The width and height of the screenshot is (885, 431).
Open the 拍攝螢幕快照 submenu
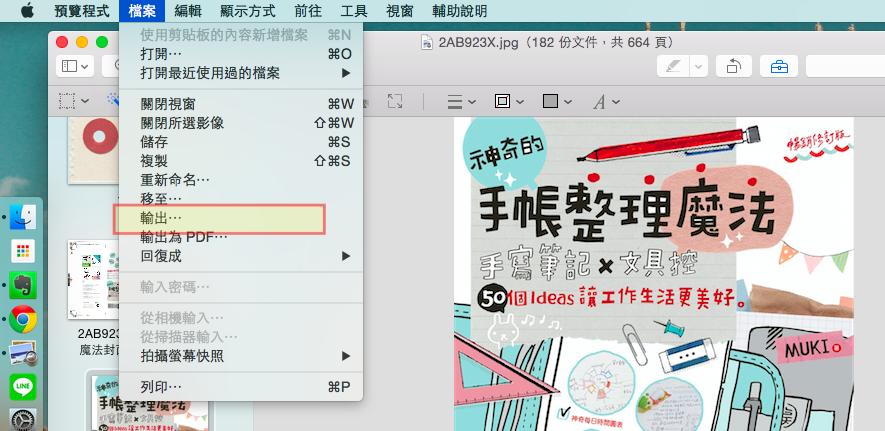tap(241, 357)
